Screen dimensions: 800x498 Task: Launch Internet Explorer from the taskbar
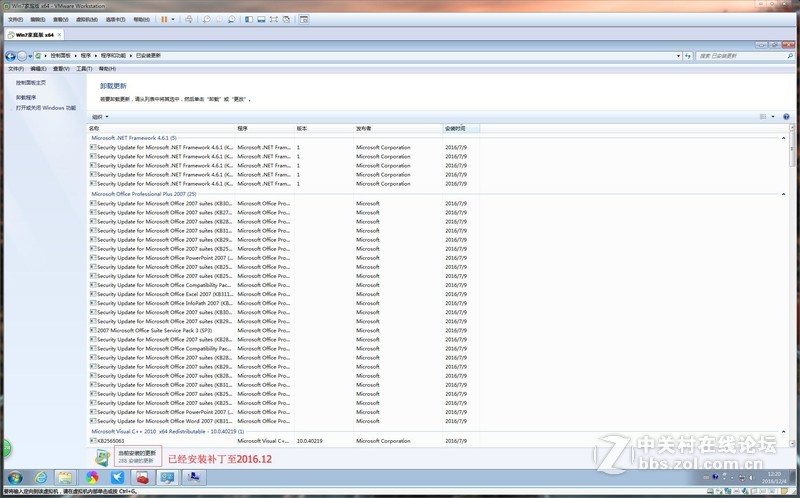click(x=41, y=478)
